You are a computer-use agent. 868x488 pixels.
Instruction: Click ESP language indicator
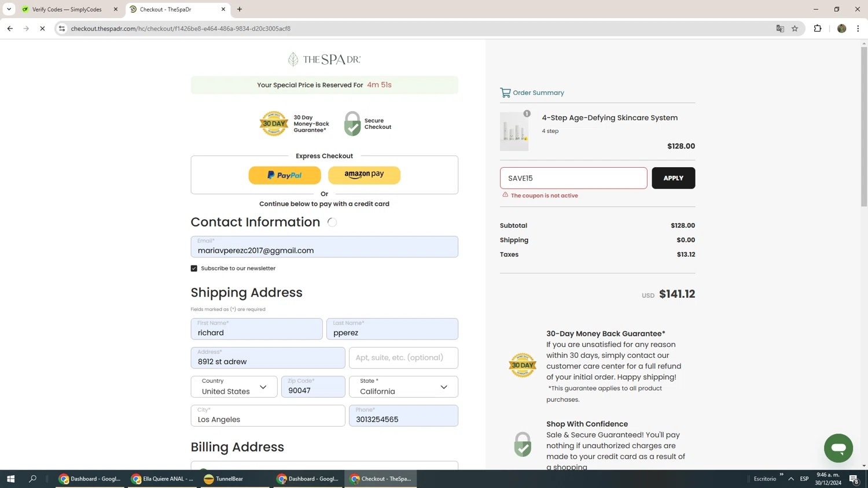804,479
